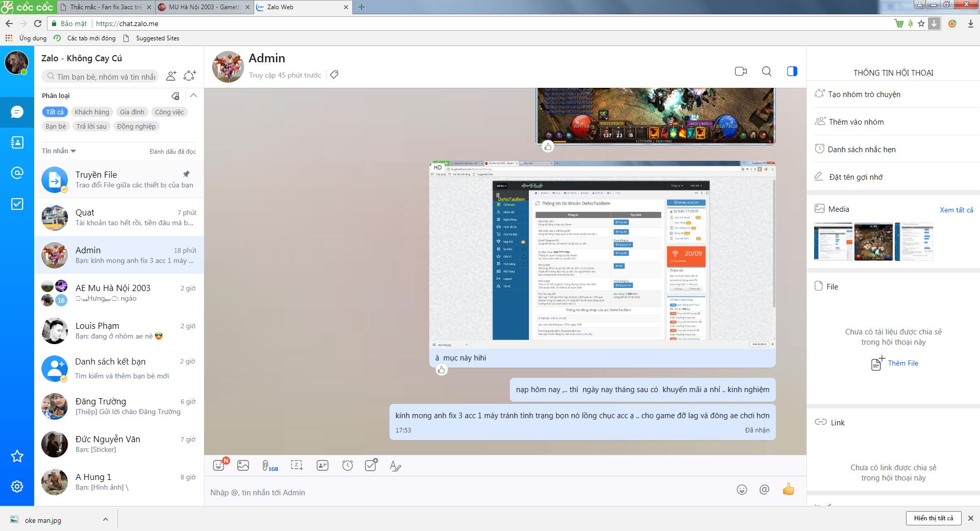Click the add friend icon
Viewport: 980px width, 531px height.
tap(171, 76)
